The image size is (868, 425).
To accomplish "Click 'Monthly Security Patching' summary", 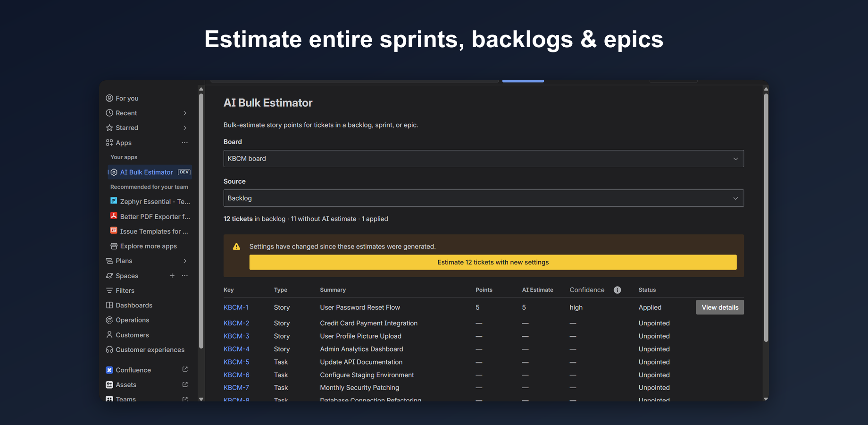I will (359, 388).
